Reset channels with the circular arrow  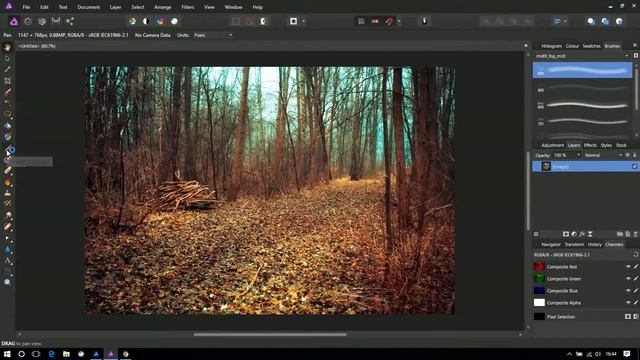pos(636,255)
